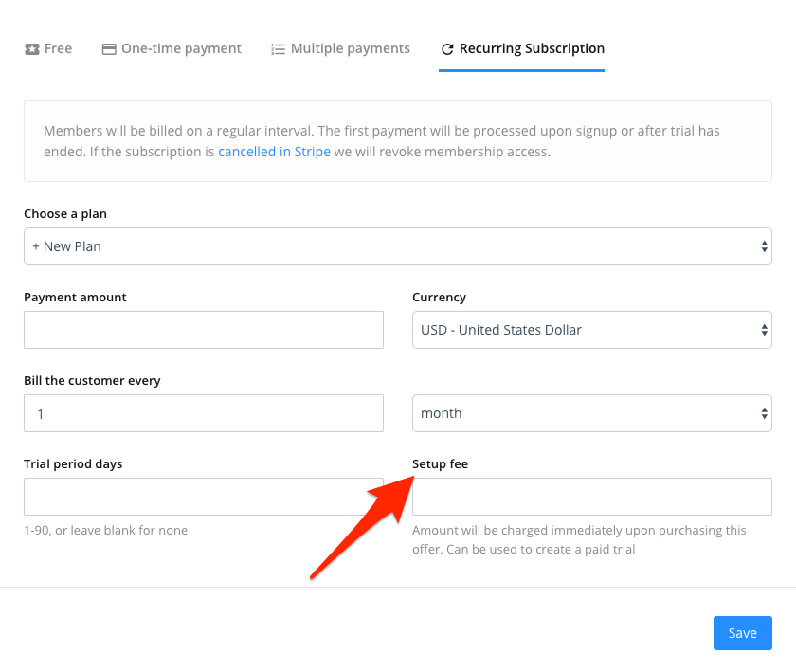Viewport: 796px width, 672px height.
Task: Open the month billing interval dropdown
Action: point(592,413)
